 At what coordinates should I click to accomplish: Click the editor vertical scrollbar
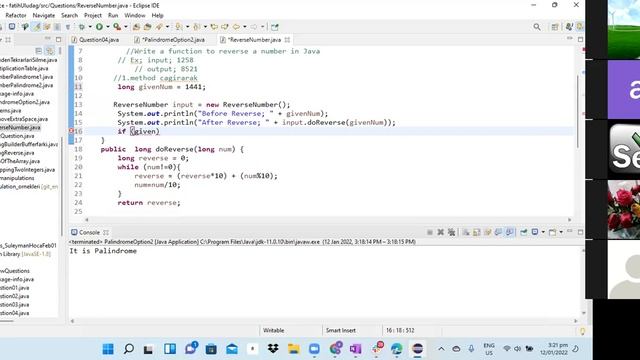pyautogui.click(x=578, y=112)
